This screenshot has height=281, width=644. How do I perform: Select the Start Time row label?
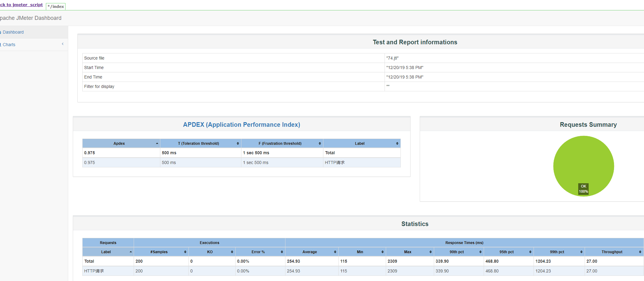tap(94, 68)
